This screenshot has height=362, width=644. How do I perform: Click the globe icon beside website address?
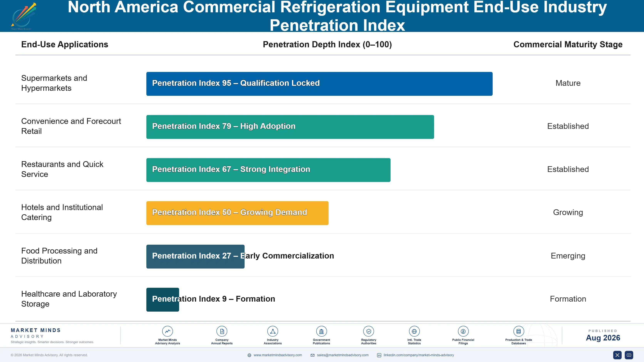coord(249,355)
